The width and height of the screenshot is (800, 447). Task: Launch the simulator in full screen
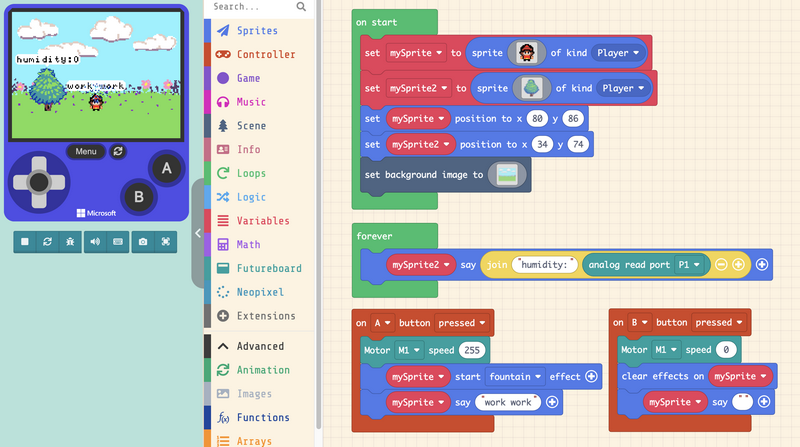tap(167, 241)
